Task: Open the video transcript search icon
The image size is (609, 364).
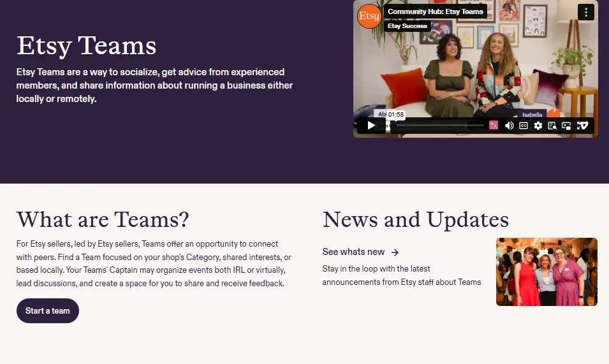Action: click(x=552, y=126)
